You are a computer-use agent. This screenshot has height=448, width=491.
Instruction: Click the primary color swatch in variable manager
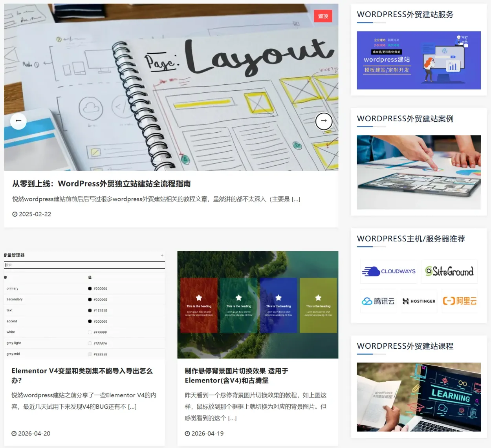[90, 288]
